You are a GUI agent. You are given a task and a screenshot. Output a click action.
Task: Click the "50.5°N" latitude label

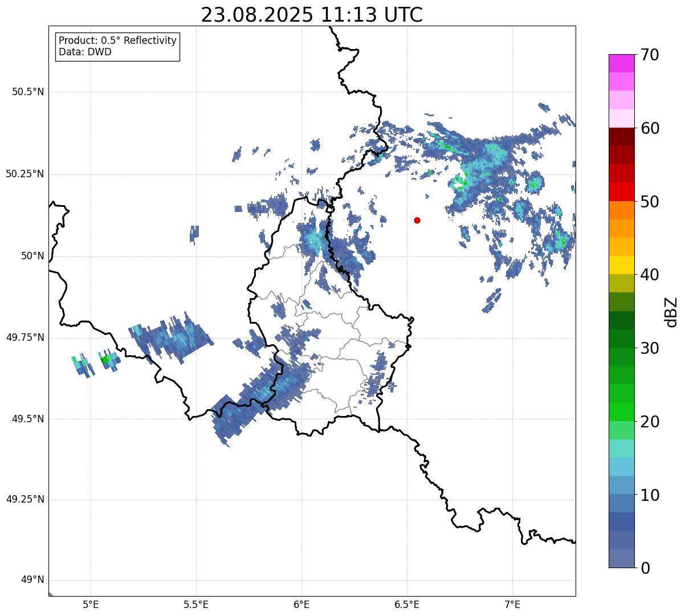[28, 92]
